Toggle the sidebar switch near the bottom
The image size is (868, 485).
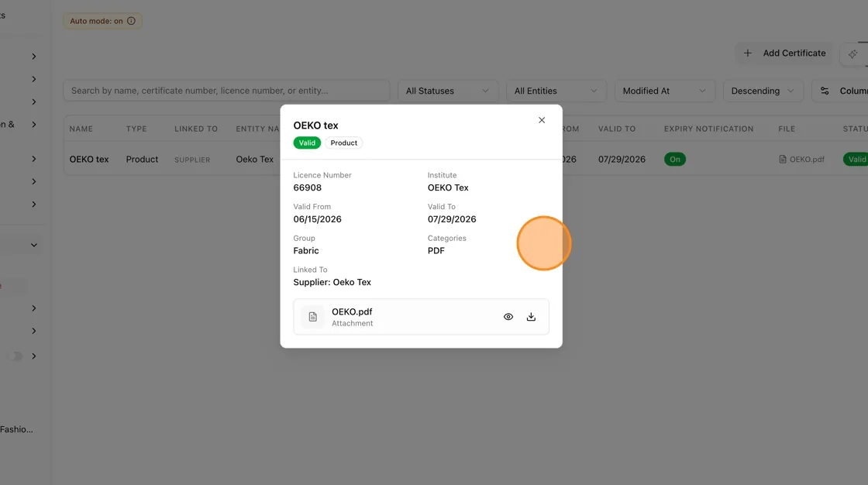pos(15,356)
